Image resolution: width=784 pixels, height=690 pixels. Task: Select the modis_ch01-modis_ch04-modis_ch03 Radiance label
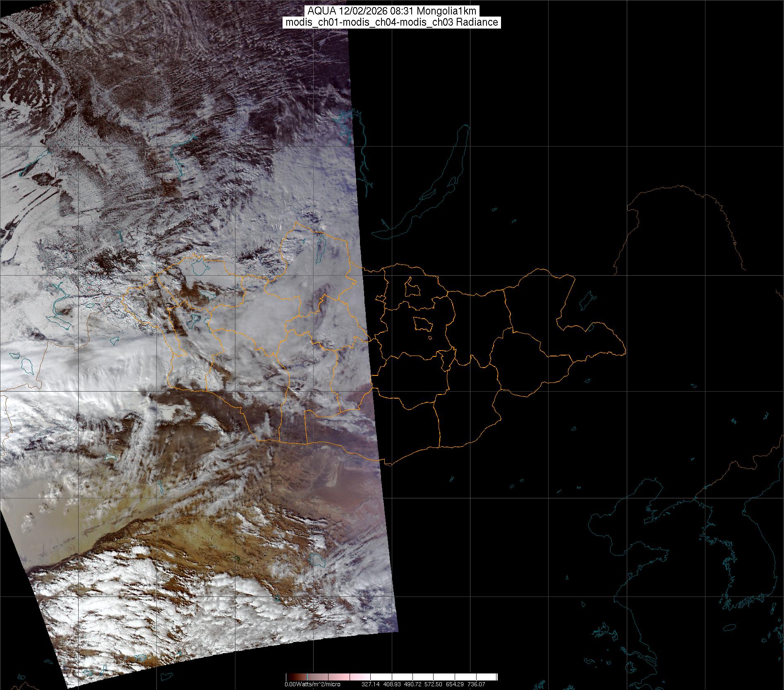point(392,22)
